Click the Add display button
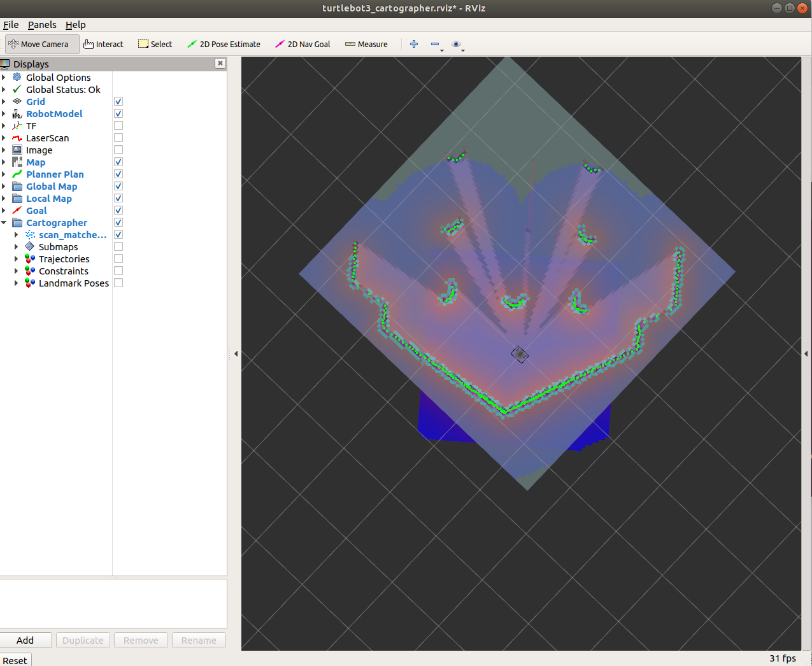The image size is (812, 666). pos(25,640)
